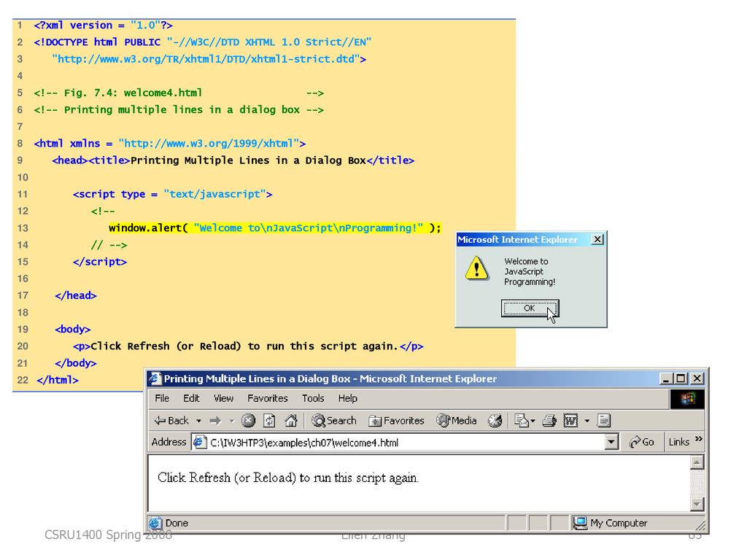Image resolution: width=747 pixels, height=560 pixels.
Task: Click the scroll up arrow of page
Action: (697, 462)
